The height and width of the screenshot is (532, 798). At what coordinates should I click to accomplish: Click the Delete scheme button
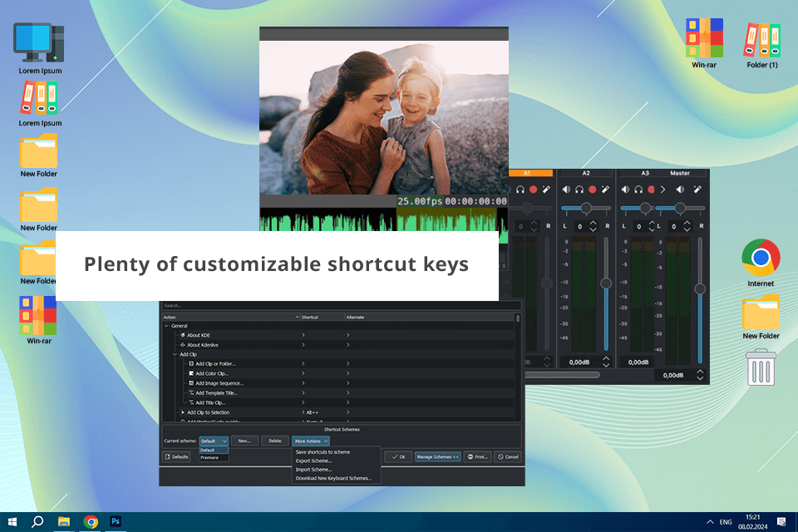(275, 441)
